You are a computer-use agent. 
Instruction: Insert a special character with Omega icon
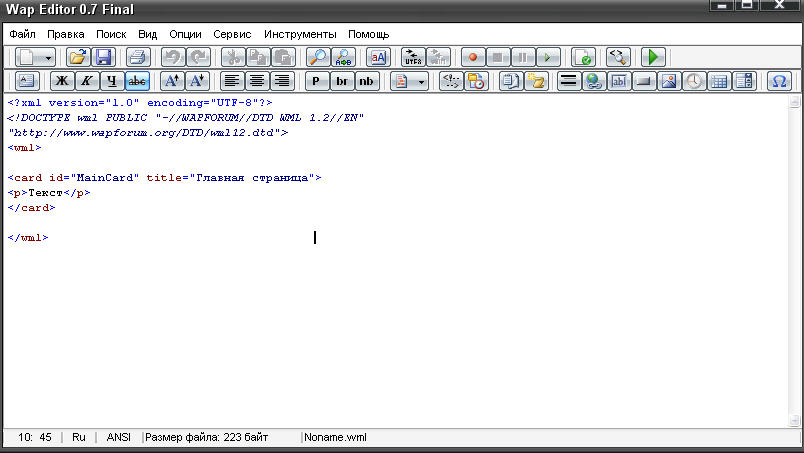pyautogui.click(x=779, y=81)
